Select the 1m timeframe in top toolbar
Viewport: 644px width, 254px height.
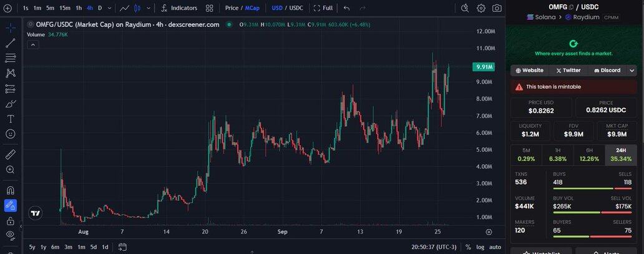tap(37, 8)
